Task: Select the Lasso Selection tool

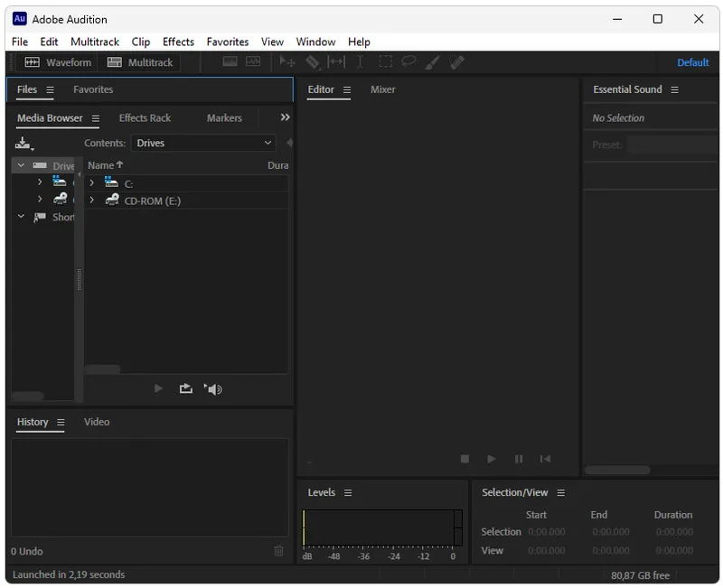Action: click(x=408, y=61)
